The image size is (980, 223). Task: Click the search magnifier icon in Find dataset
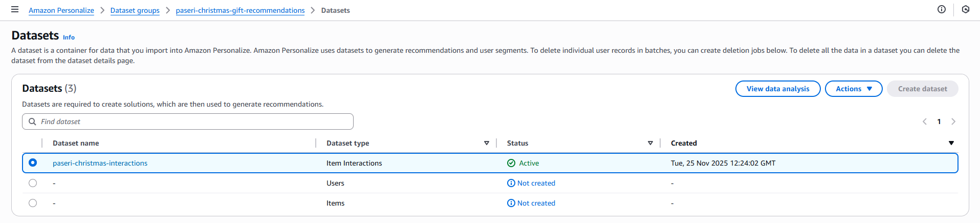tap(32, 121)
